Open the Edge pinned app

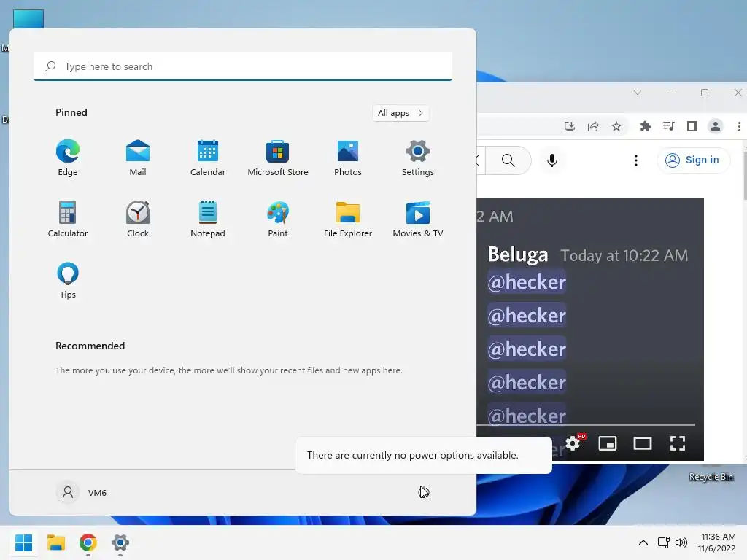pyautogui.click(x=68, y=158)
